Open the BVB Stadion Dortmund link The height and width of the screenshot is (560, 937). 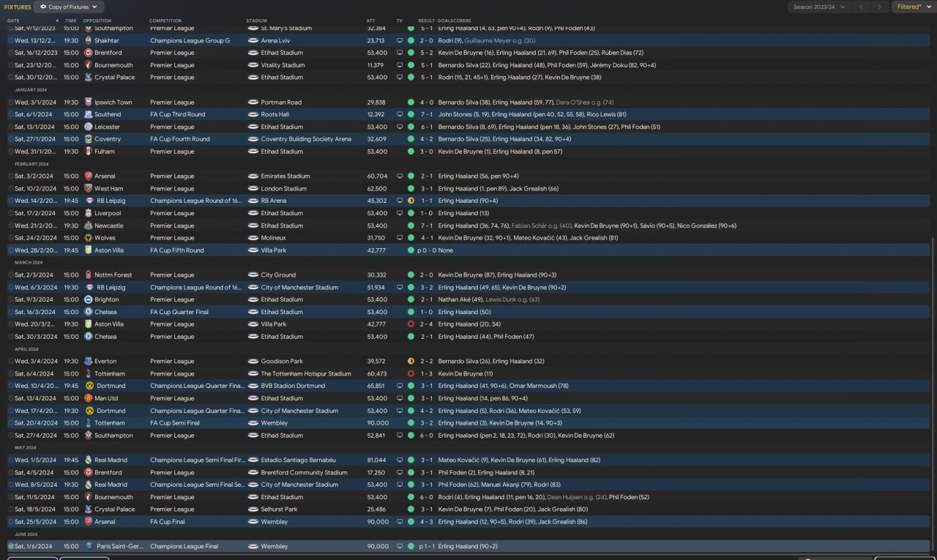click(293, 386)
